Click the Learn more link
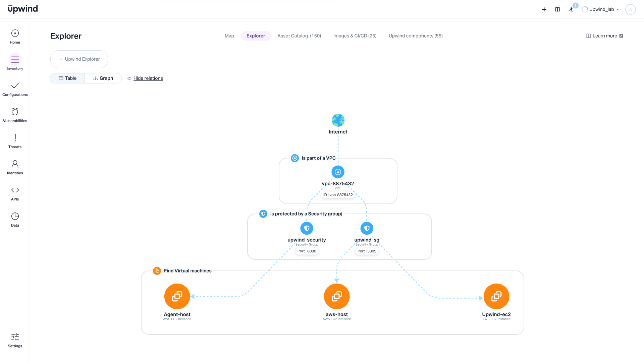Viewport: 644px width, 362px height. pyautogui.click(x=605, y=36)
